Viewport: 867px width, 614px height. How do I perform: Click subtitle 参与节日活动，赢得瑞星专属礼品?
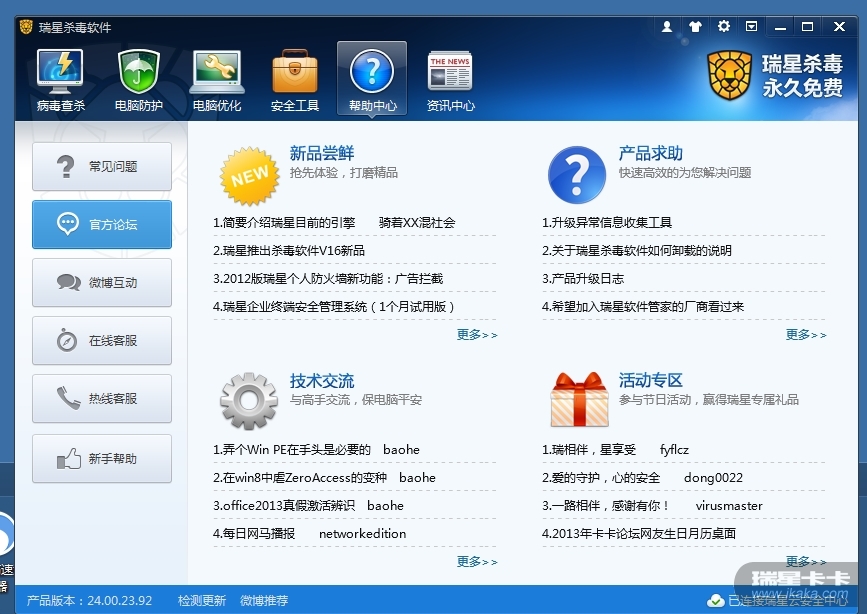point(708,400)
